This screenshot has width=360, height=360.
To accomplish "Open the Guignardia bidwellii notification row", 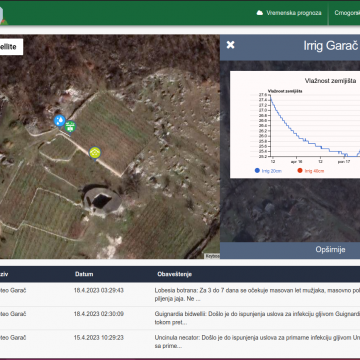I will tap(180, 318).
